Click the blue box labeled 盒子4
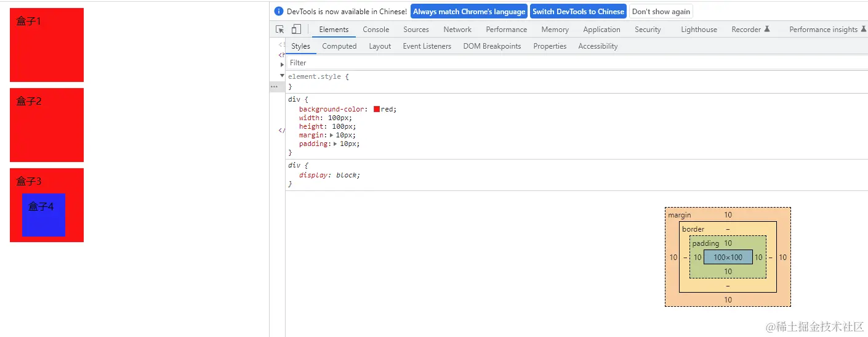This screenshot has width=868, height=337. tap(44, 215)
